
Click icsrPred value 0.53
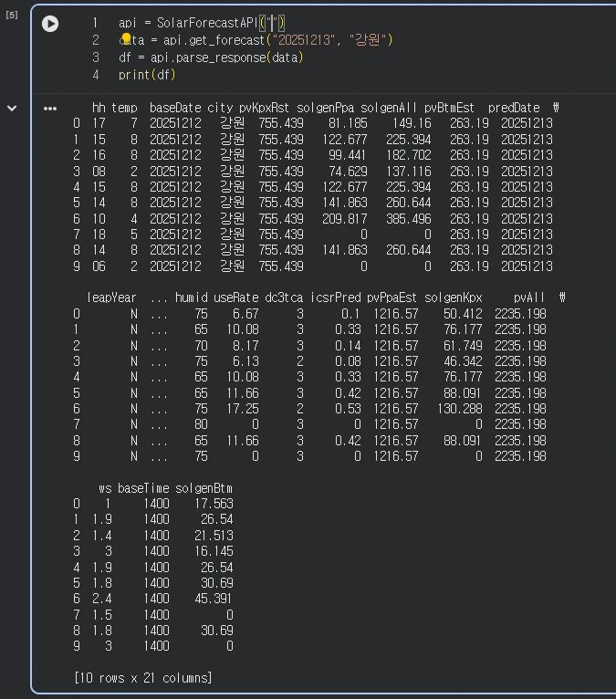point(348,409)
